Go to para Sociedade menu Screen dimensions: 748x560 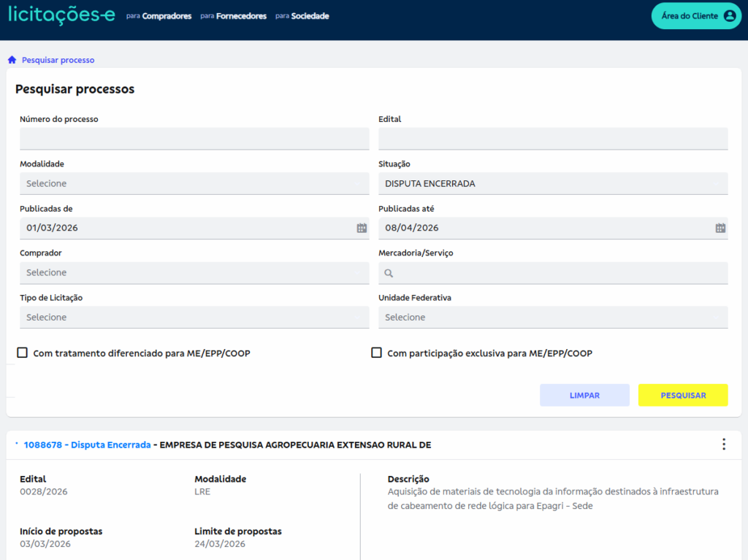pos(302,16)
